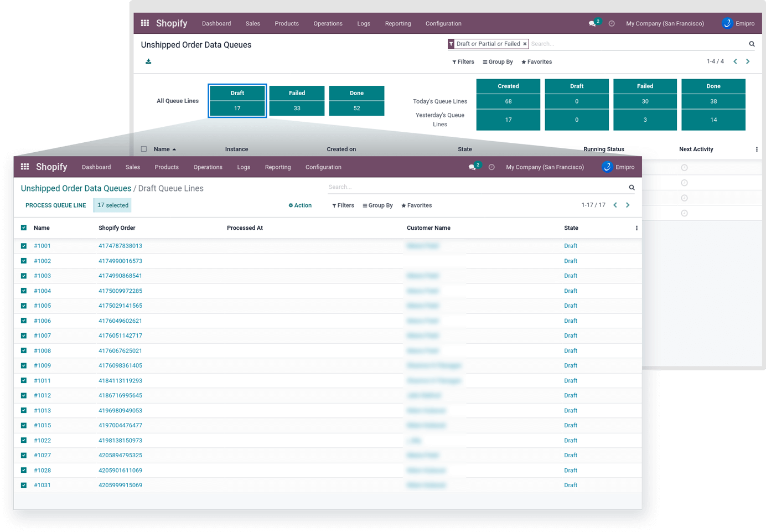The width and height of the screenshot is (766, 532).
Task: Click Yesterday's Done count 14
Action: coord(713,120)
